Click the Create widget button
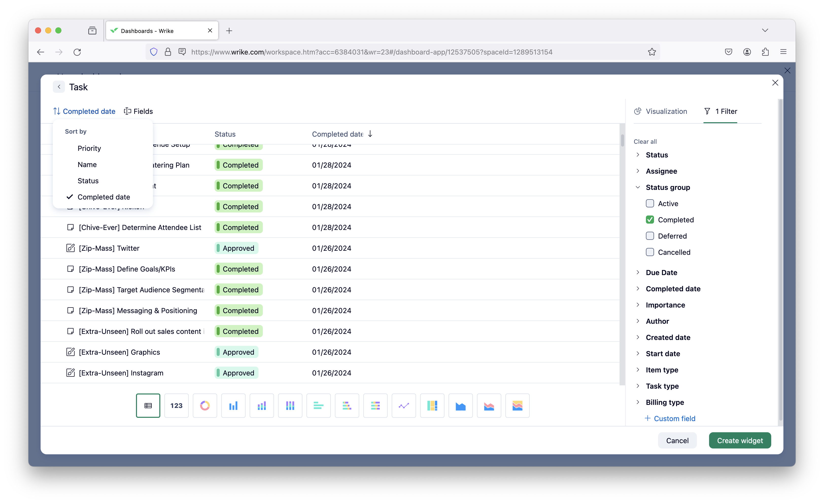824x504 pixels. click(740, 440)
